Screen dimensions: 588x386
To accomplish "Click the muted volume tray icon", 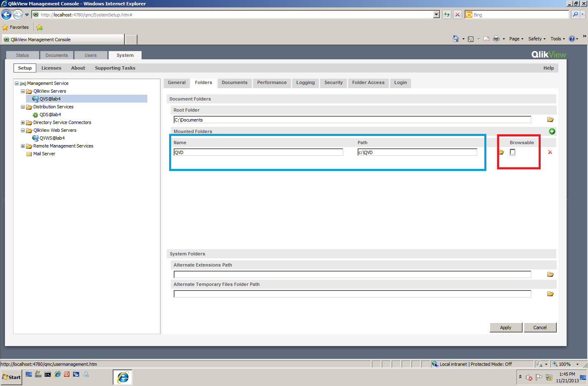I will [529, 377].
